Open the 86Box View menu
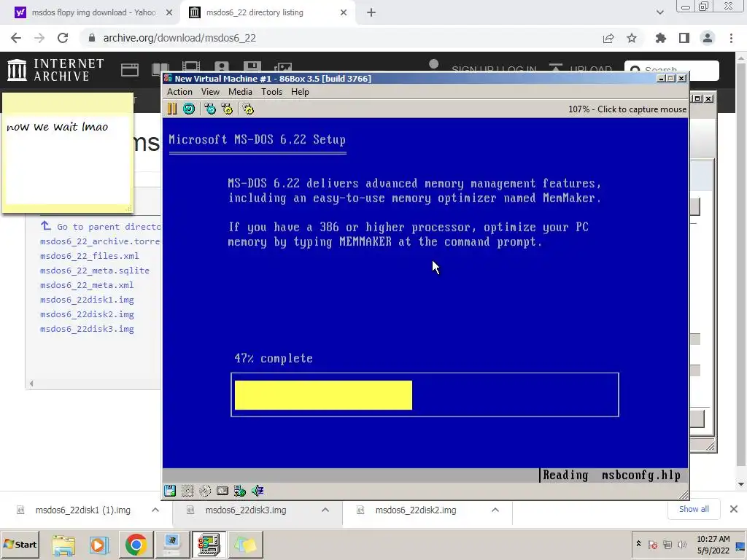This screenshot has width=747, height=560. click(x=210, y=92)
